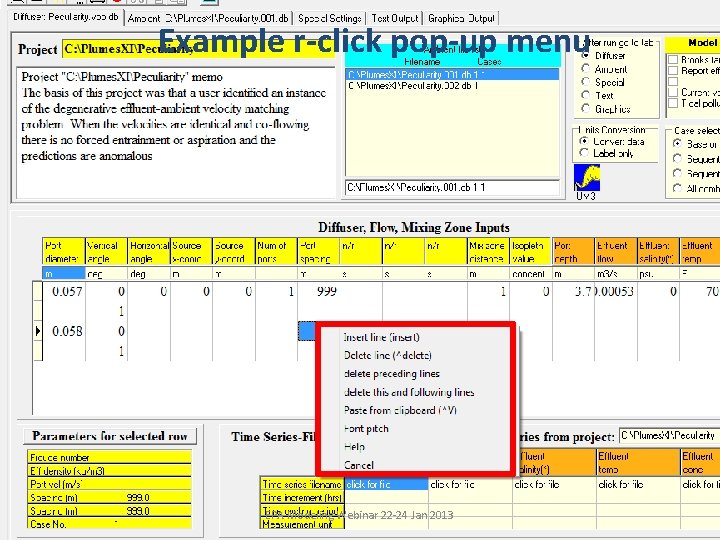Select Peculiarity.001.db in ambient file list
The width and height of the screenshot is (720, 540).
point(452,74)
